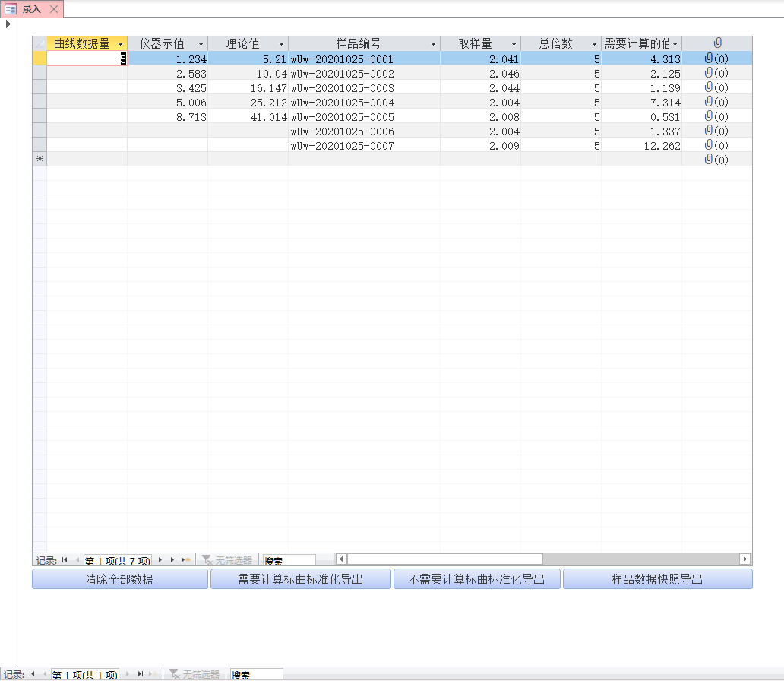Close the 录入 tab
Image resolution: width=784 pixels, height=681 pixels.
coord(54,9)
